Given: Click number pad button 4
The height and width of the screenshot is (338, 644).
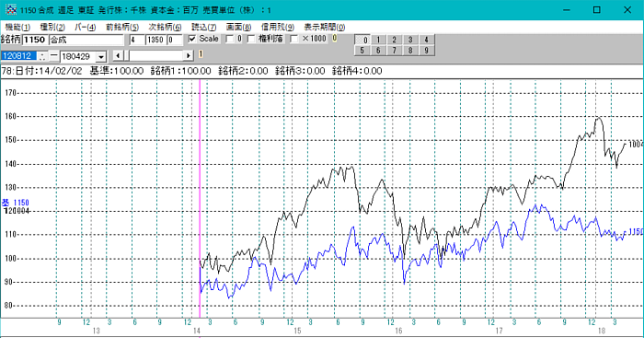Looking at the screenshot, I should [426, 40].
